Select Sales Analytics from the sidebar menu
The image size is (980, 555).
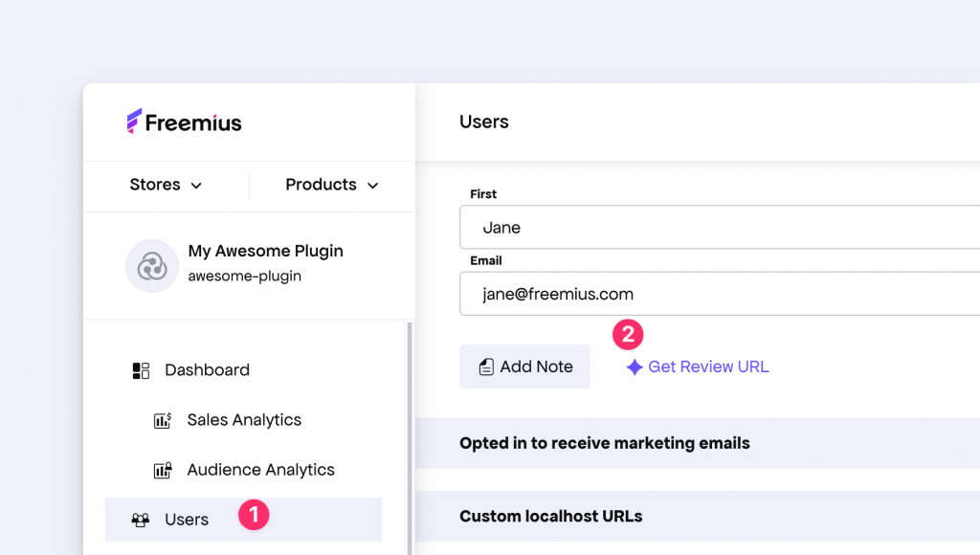coord(242,420)
